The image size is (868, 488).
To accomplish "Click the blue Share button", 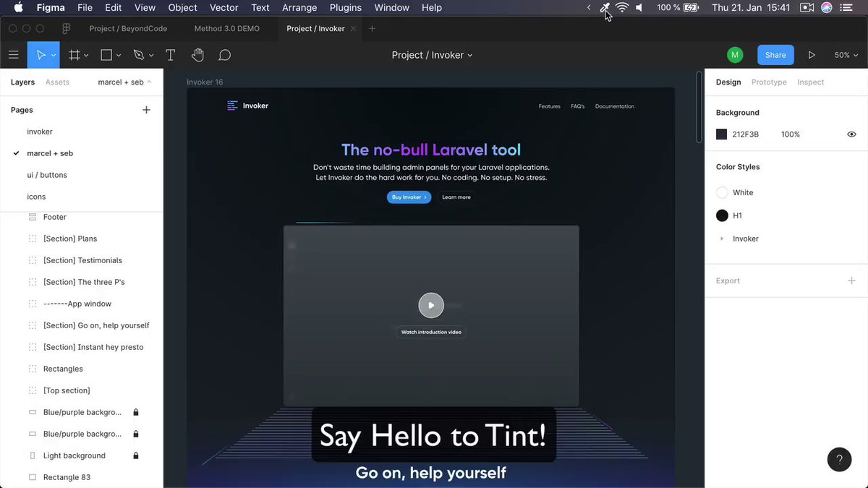I will (775, 55).
